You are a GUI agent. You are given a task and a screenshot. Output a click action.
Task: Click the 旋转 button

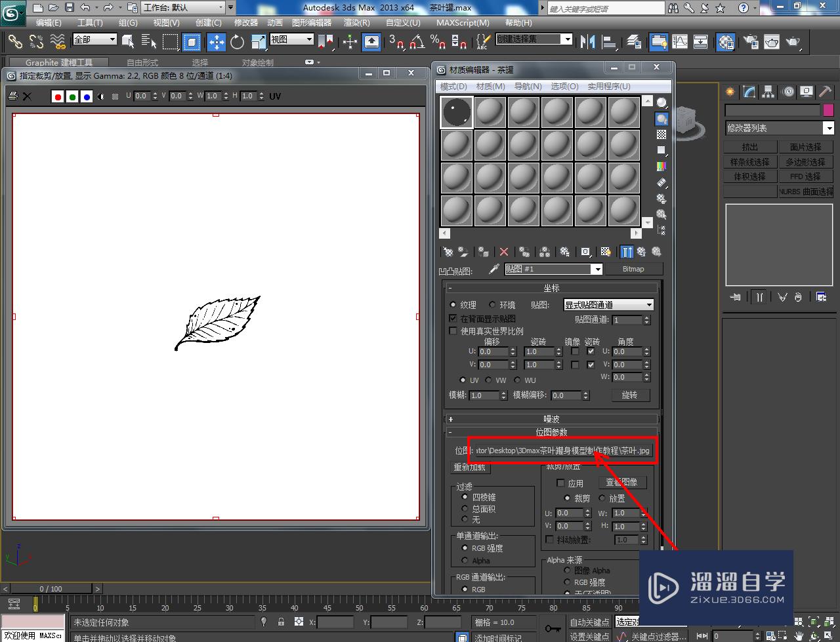[x=629, y=395]
